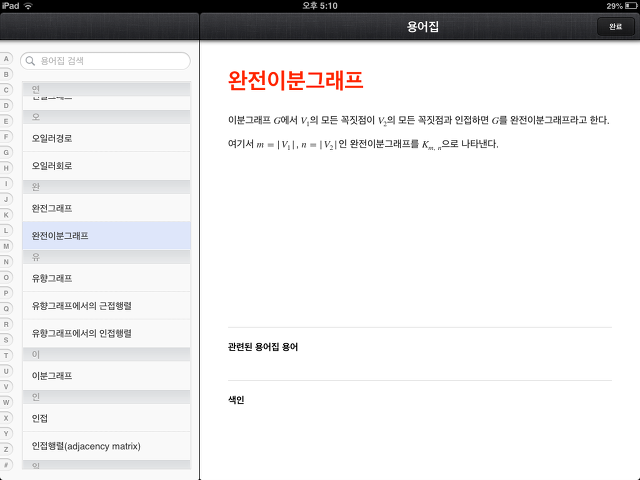Tap the Wi-Fi icon in status bar
Viewport: 640px width, 480px height.
[28, 6]
